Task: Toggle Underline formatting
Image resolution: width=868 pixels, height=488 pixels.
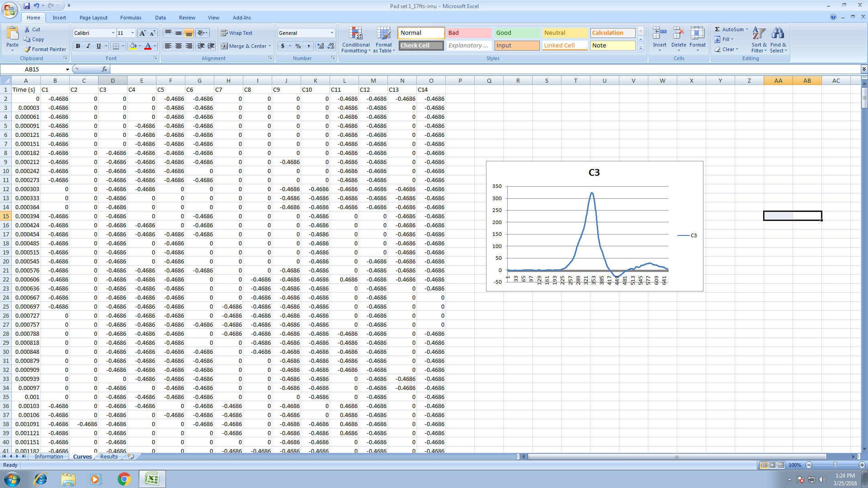Action: [x=99, y=46]
